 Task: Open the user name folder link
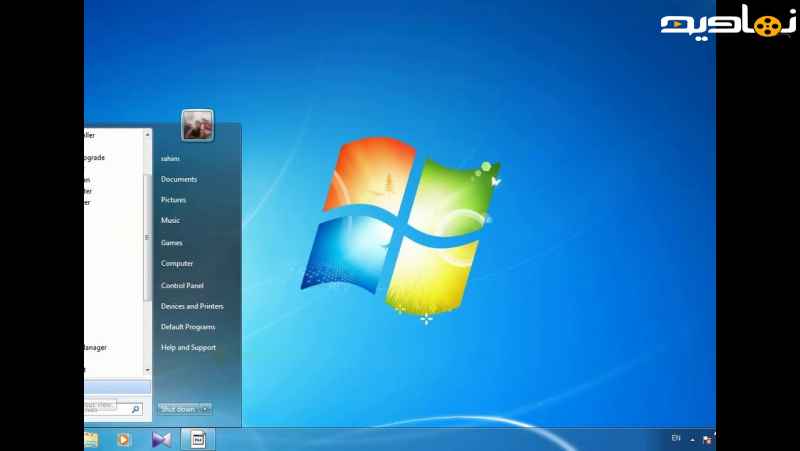[x=170, y=159]
